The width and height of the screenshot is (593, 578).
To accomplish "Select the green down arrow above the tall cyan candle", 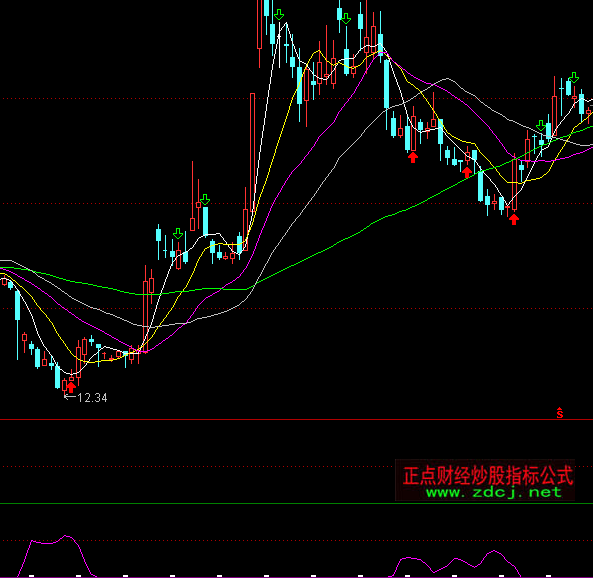I will pos(205,199).
